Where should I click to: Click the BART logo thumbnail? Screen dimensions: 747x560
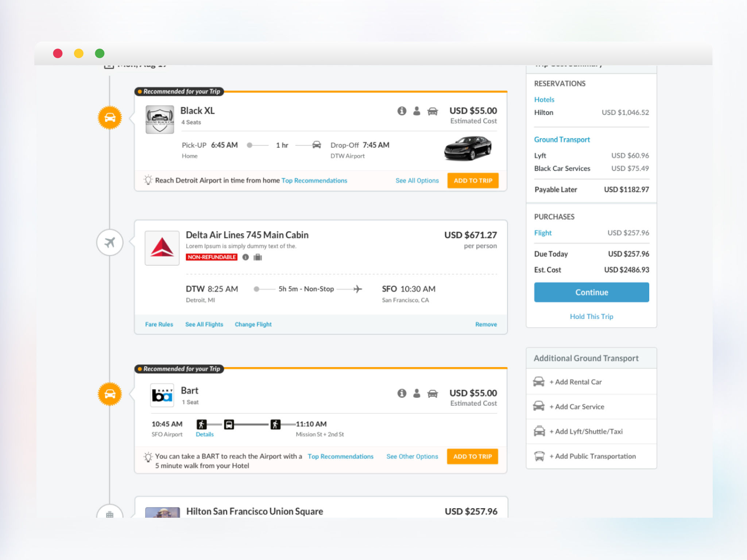point(162,395)
